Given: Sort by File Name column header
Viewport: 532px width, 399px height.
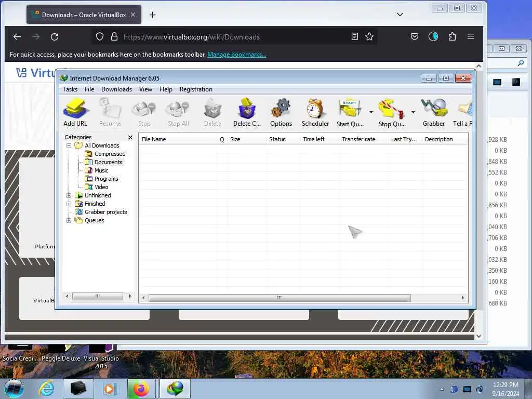Looking at the screenshot, I should click(x=178, y=139).
